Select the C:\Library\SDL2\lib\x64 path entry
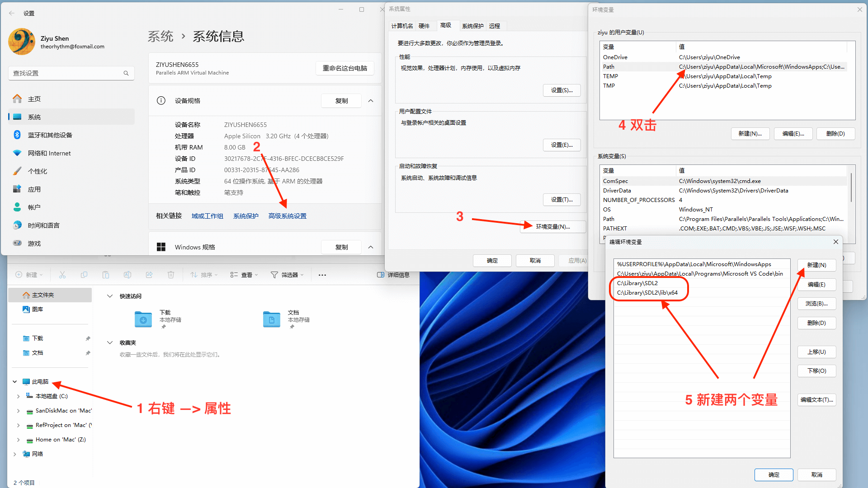 (647, 293)
